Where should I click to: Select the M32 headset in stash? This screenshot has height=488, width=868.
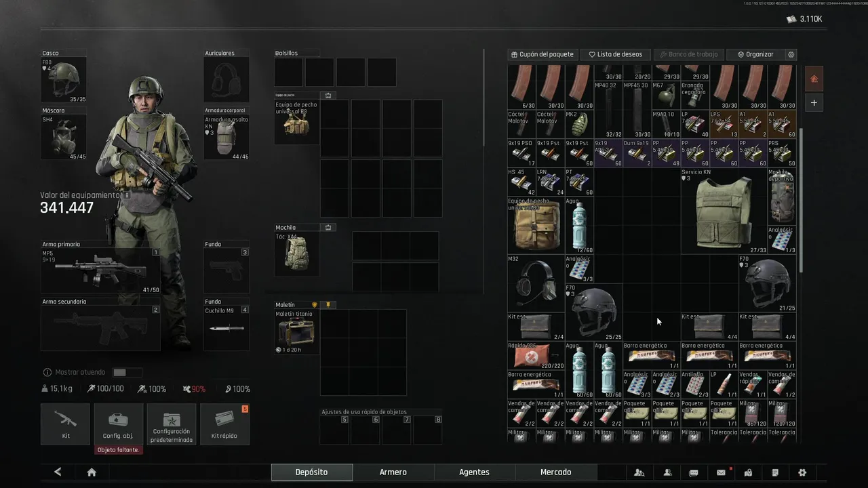coord(536,283)
